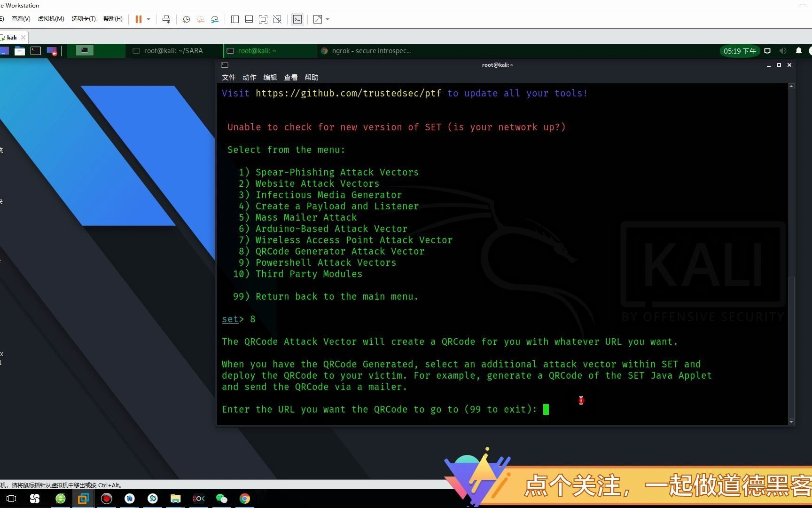
Task: Expand the stretch display dropdown arrow
Action: (x=328, y=19)
